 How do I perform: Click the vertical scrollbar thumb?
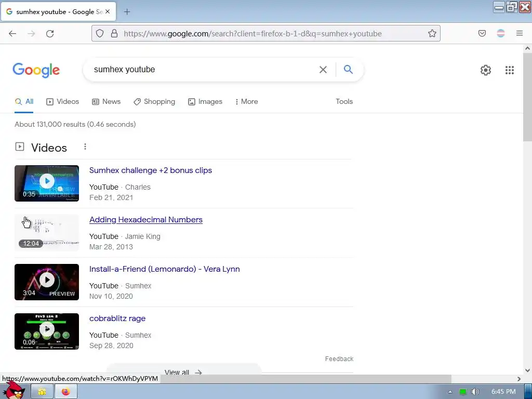[527, 97]
